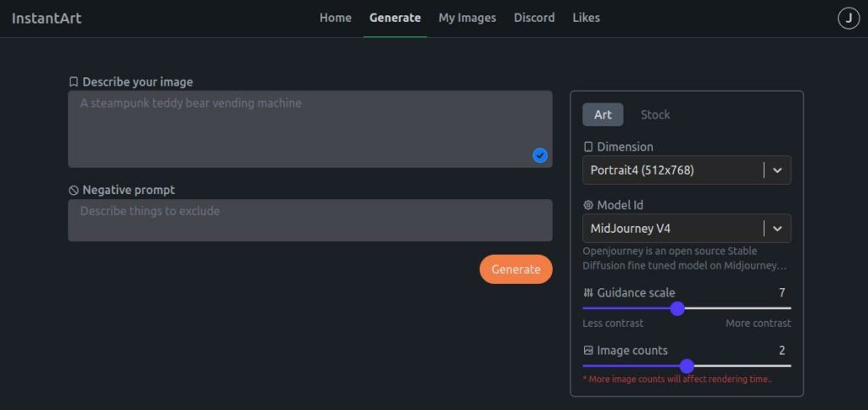Click the gear icon next to Model Id
868x410 pixels.
(x=588, y=205)
